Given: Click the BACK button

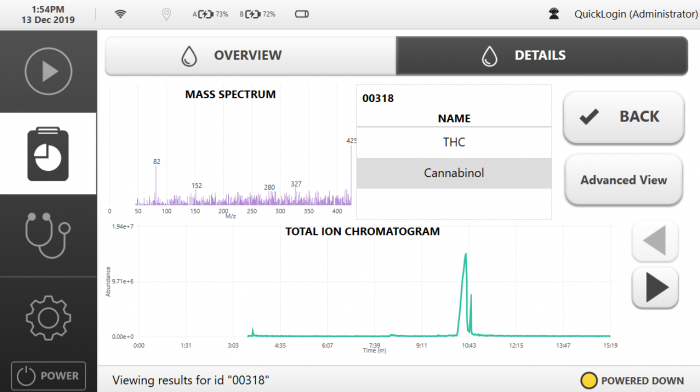Looking at the screenshot, I should (624, 117).
